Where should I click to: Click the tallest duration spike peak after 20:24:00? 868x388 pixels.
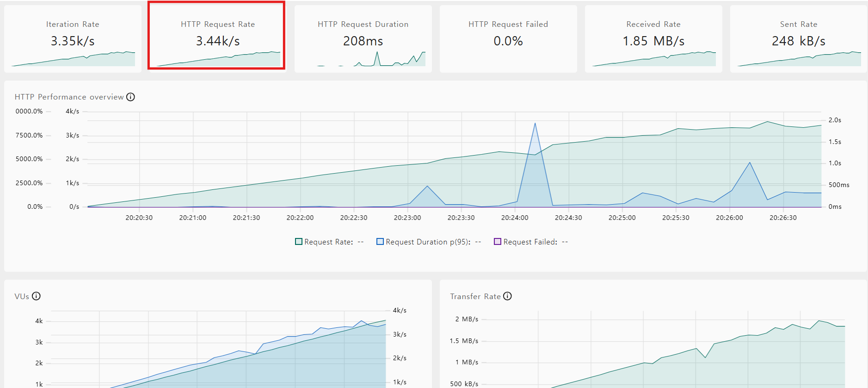click(x=535, y=123)
